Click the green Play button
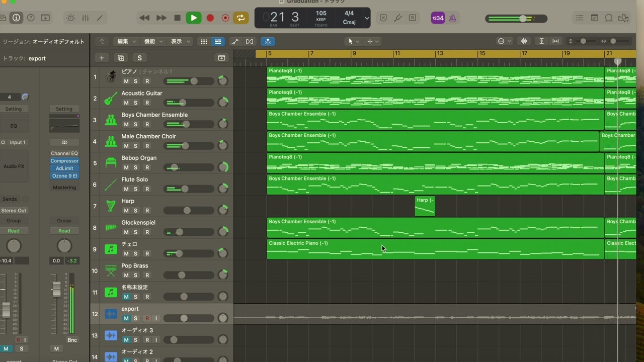Image resolution: width=644 pixels, height=362 pixels. pos(193,18)
